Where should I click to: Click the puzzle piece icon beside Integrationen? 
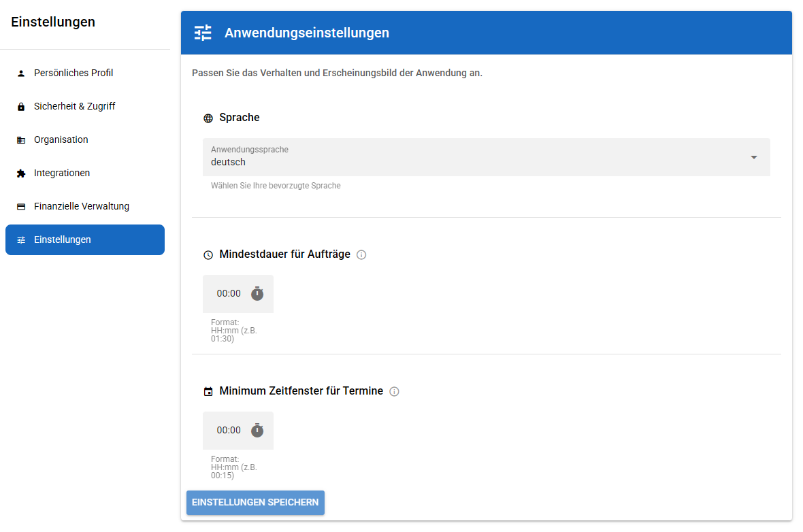[21, 173]
